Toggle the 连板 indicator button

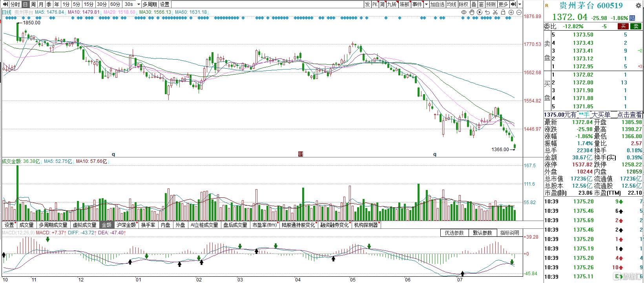pyautogui.click(x=405, y=4)
